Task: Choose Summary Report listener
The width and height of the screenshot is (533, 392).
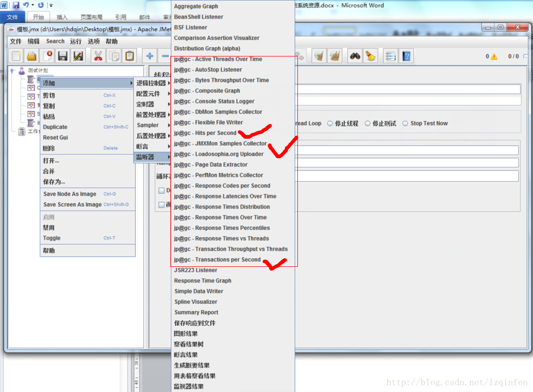Action: tap(233, 313)
